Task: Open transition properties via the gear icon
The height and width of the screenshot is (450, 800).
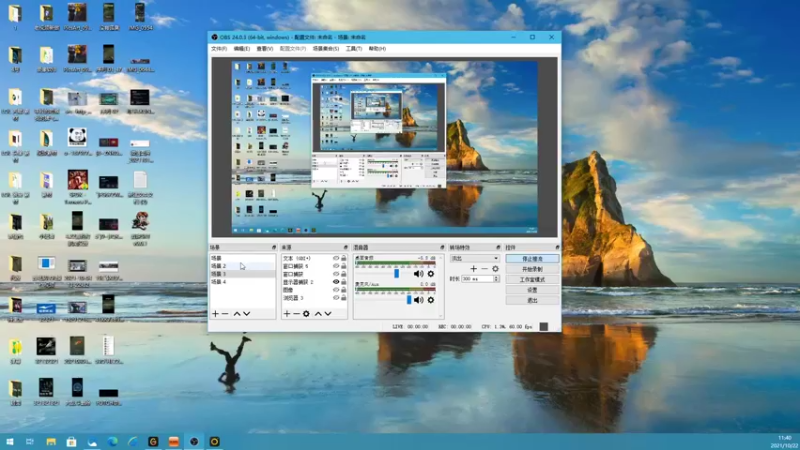Action: pyautogui.click(x=495, y=269)
